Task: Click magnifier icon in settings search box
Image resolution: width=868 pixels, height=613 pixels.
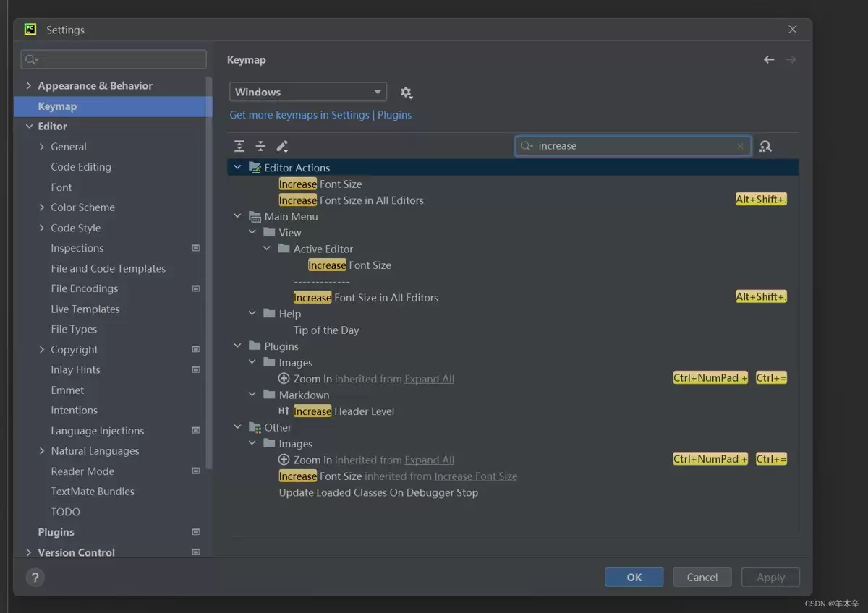Action: (x=31, y=59)
